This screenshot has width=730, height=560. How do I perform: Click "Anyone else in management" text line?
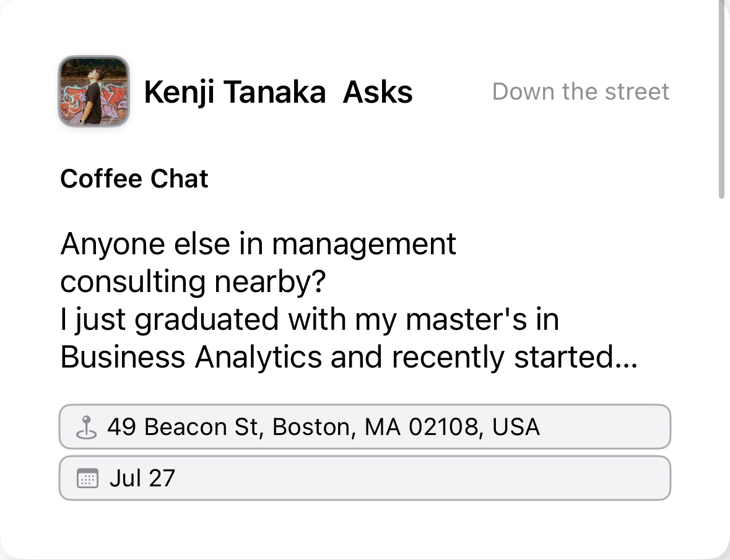[258, 244]
